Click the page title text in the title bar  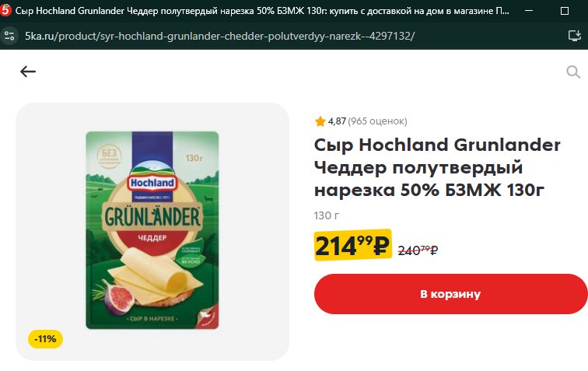pos(262,11)
